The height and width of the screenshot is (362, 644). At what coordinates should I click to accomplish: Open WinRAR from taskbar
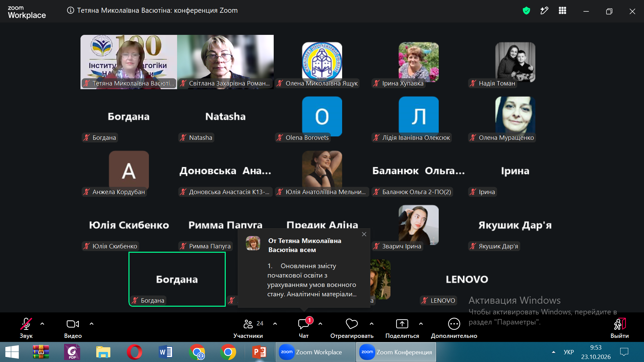[41, 352]
